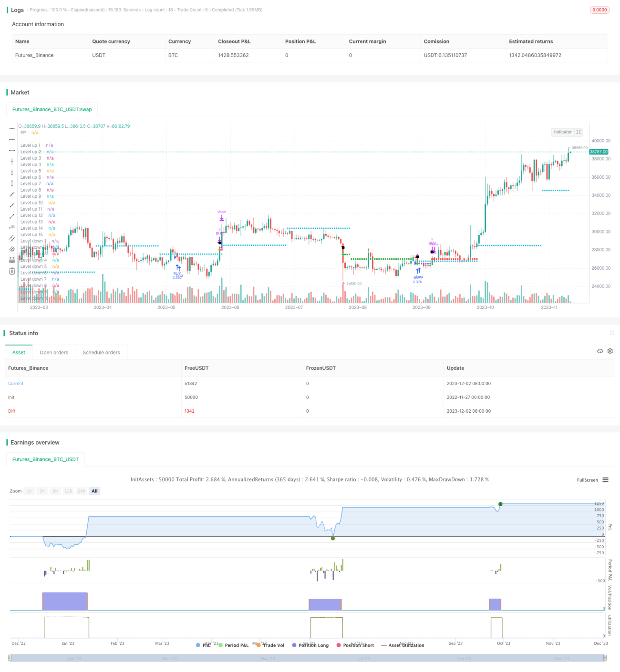Toggle the PnL series in legend
Viewport: 620px width, 672px height.
click(203, 645)
